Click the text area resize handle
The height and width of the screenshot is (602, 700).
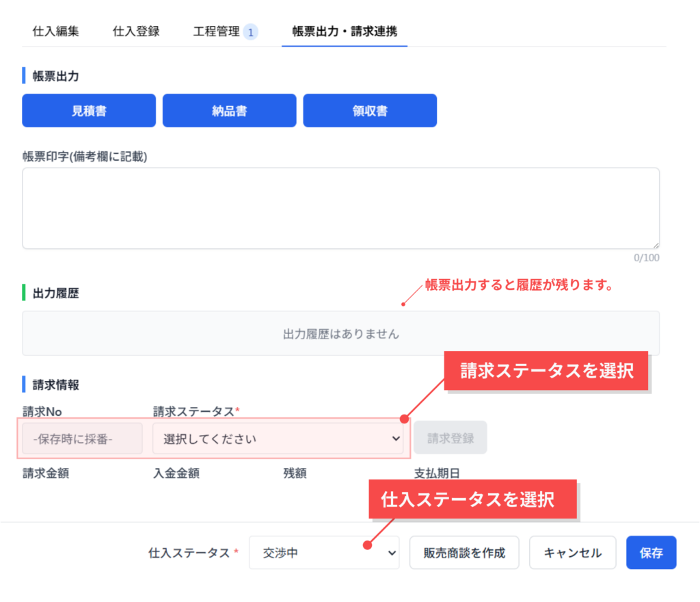click(656, 245)
